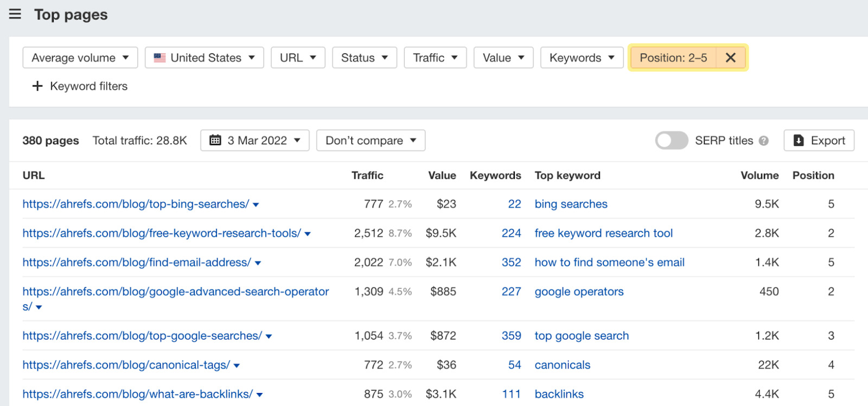Sort by the Value column header

click(x=442, y=175)
